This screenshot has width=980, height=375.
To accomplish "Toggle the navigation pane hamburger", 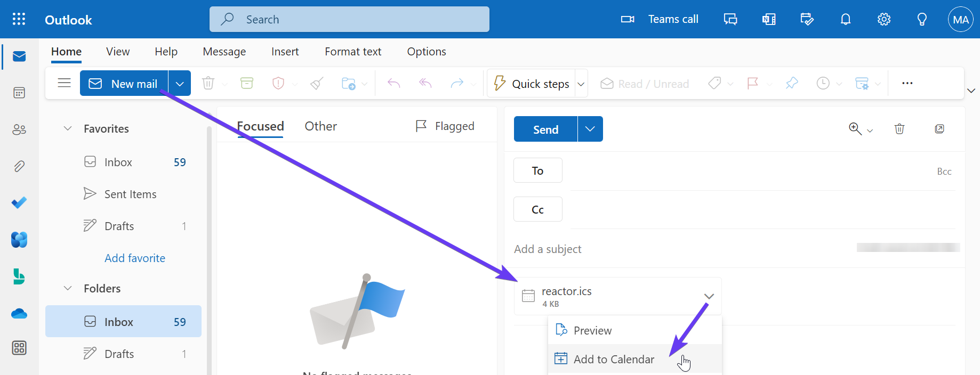I will (x=65, y=83).
